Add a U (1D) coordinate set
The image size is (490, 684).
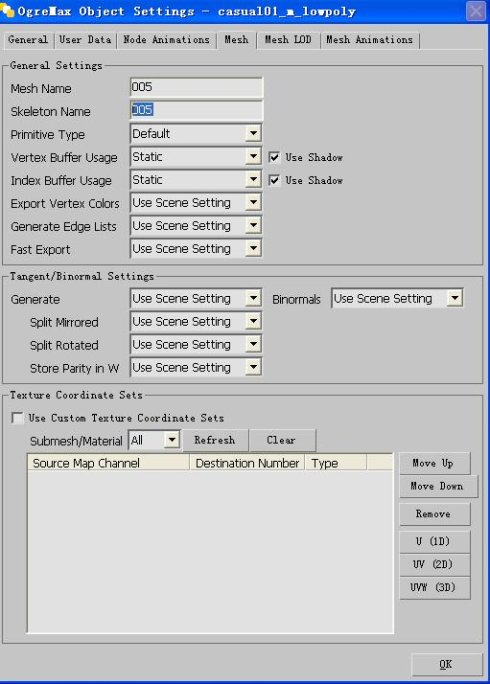435,541
